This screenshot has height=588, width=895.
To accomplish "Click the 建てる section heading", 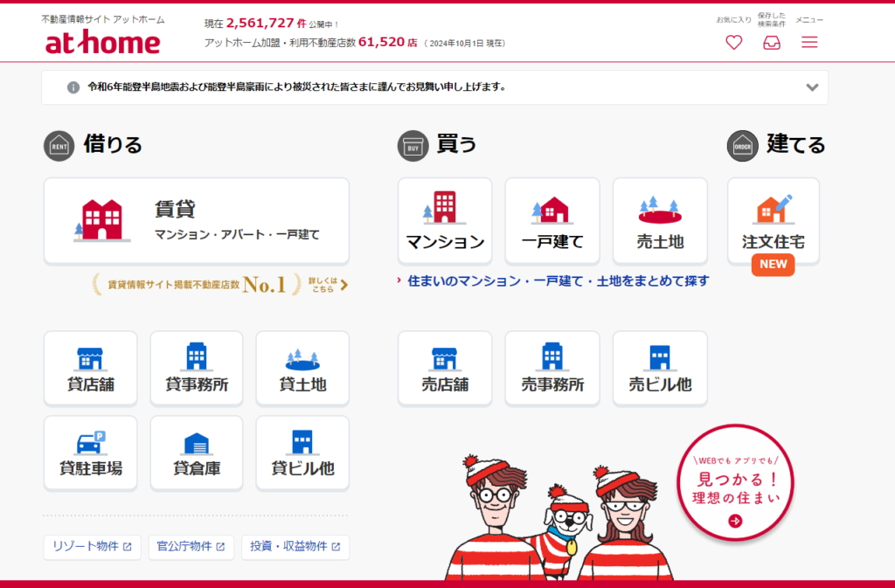I will click(x=795, y=145).
